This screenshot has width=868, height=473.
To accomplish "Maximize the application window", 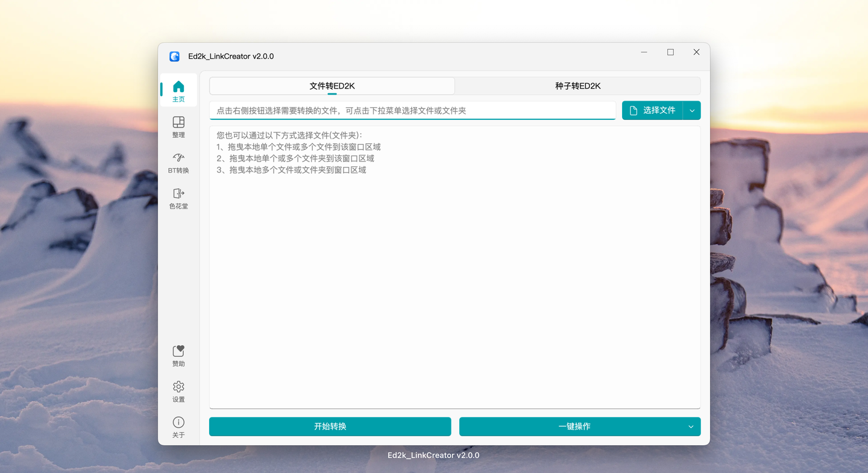I will click(670, 52).
